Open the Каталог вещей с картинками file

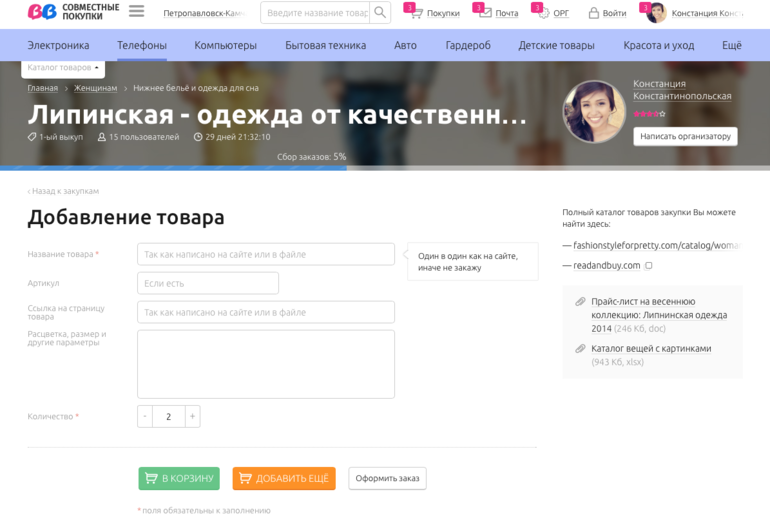[x=651, y=349]
